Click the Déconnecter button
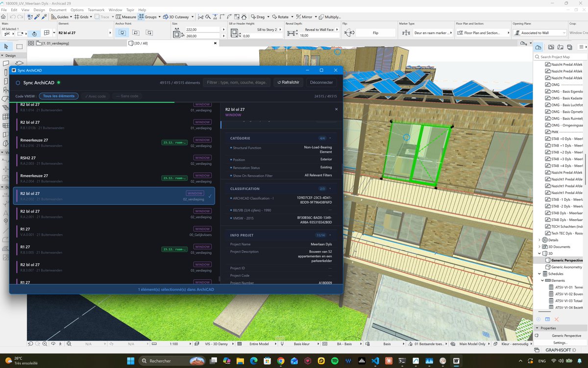 point(321,82)
